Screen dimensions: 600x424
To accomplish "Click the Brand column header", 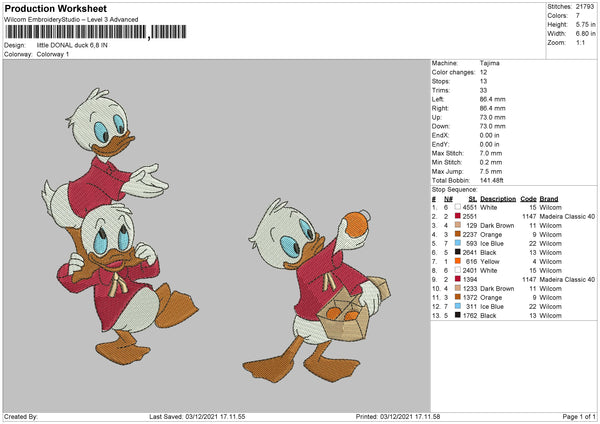I will 549,197.
